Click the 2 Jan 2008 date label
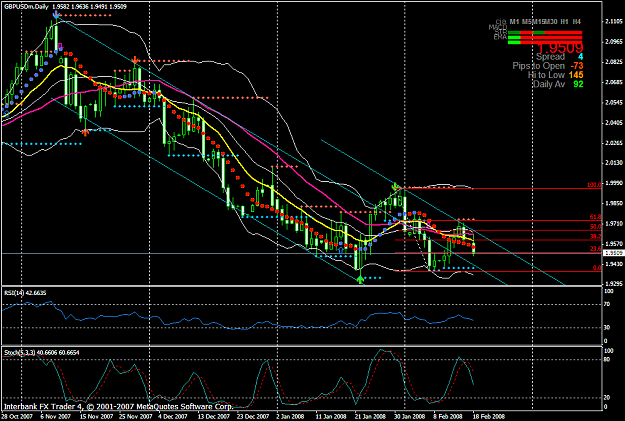The image size is (625, 421). [x=290, y=416]
